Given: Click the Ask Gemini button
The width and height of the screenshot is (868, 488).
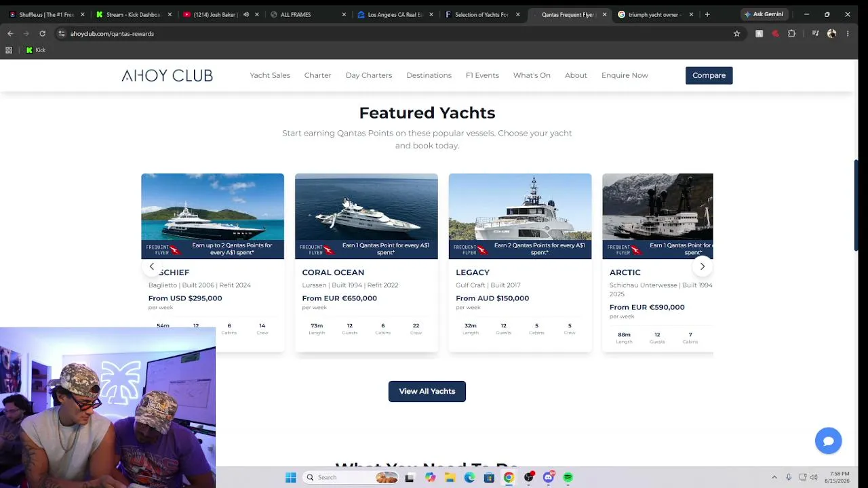Looking at the screenshot, I should tap(764, 14).
